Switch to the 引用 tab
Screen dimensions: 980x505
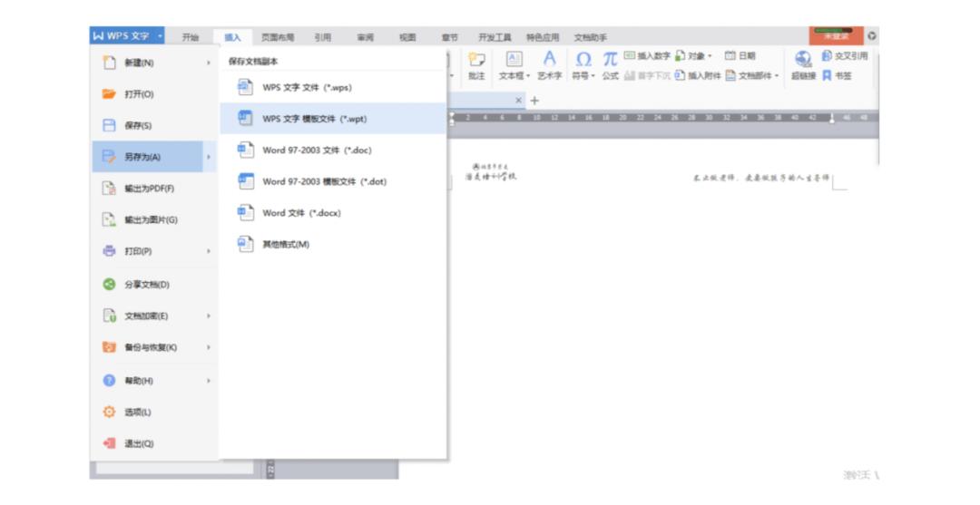click(322, 37)
